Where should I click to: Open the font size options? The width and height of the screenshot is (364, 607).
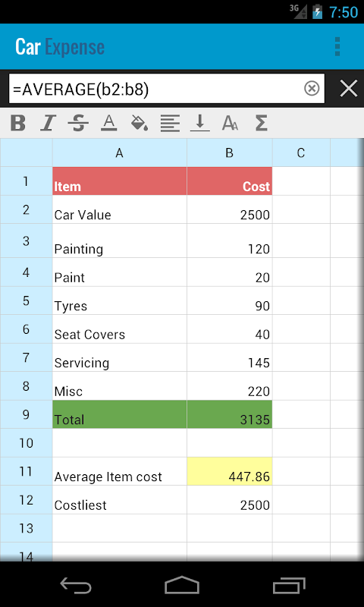point(231,124)
